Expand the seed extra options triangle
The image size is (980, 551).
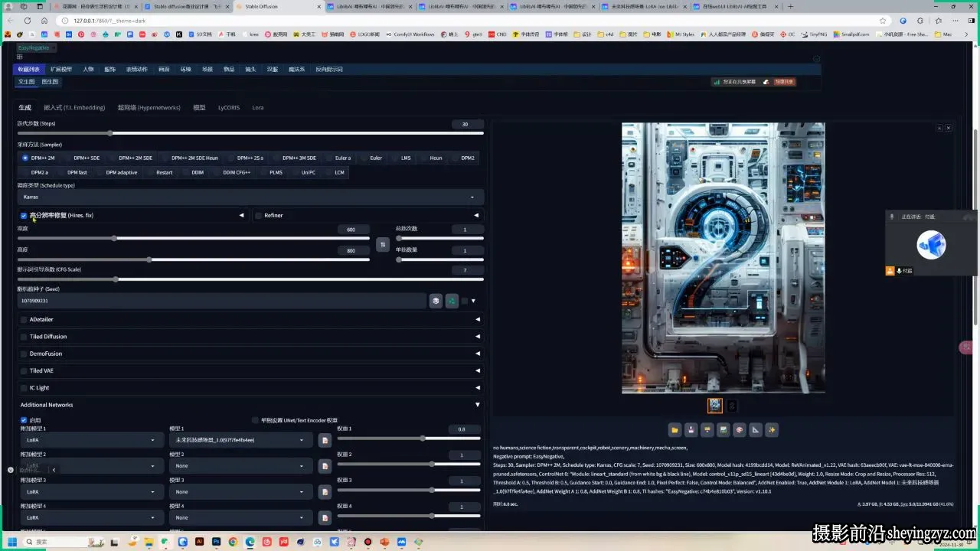pyautogui.click(x=473, y=301)
